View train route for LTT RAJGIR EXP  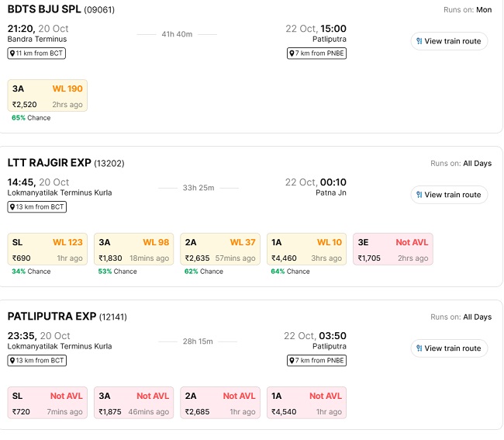[x=449, y=195]
